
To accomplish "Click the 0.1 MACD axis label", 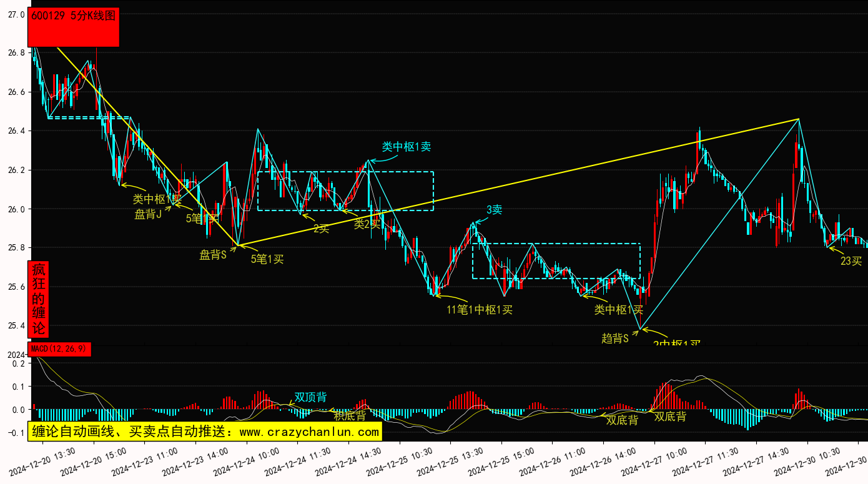I will [19, 387].
